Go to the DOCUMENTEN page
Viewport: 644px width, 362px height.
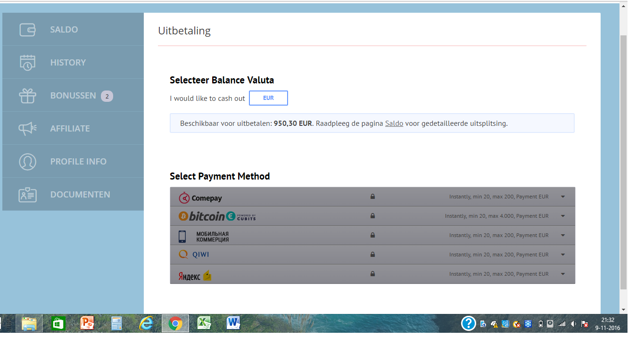pyautogui.click(x=73, y=194)
